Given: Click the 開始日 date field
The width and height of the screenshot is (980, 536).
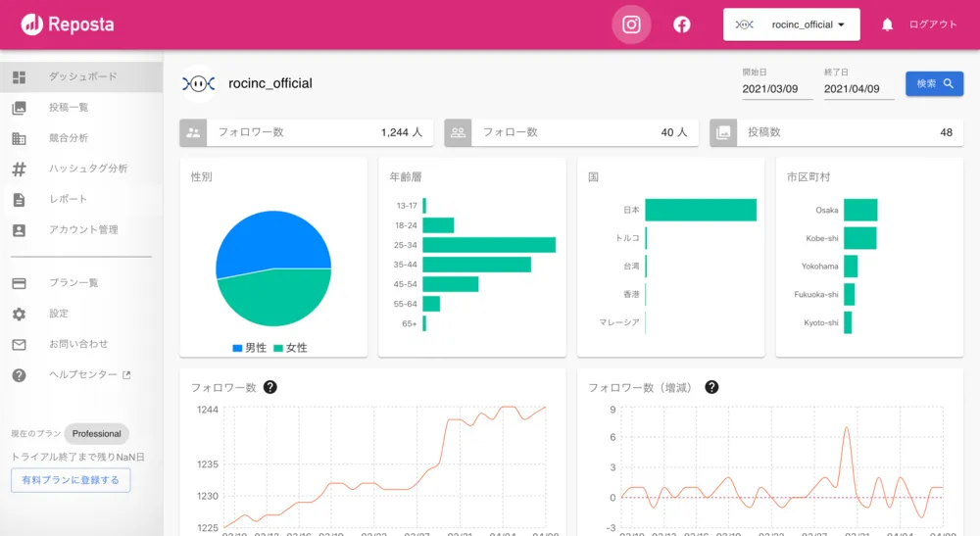Looking at the screenshot, I should pyautogui.click(x=775, y=88).
